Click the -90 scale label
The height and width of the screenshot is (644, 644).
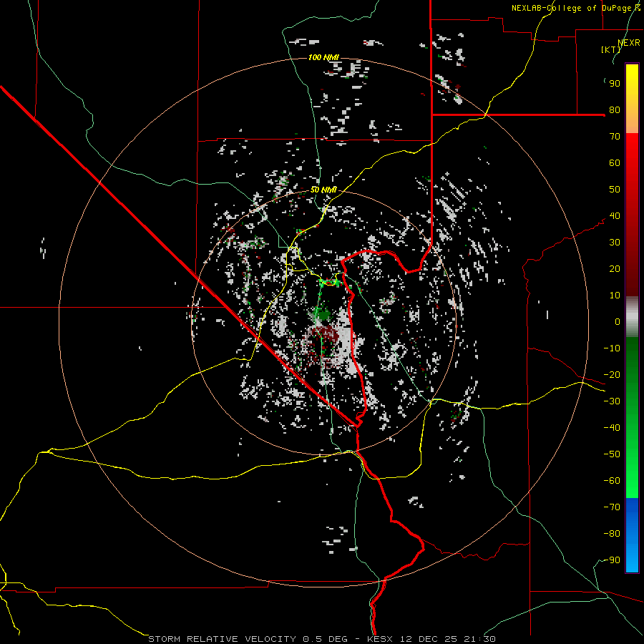[612, 560]
